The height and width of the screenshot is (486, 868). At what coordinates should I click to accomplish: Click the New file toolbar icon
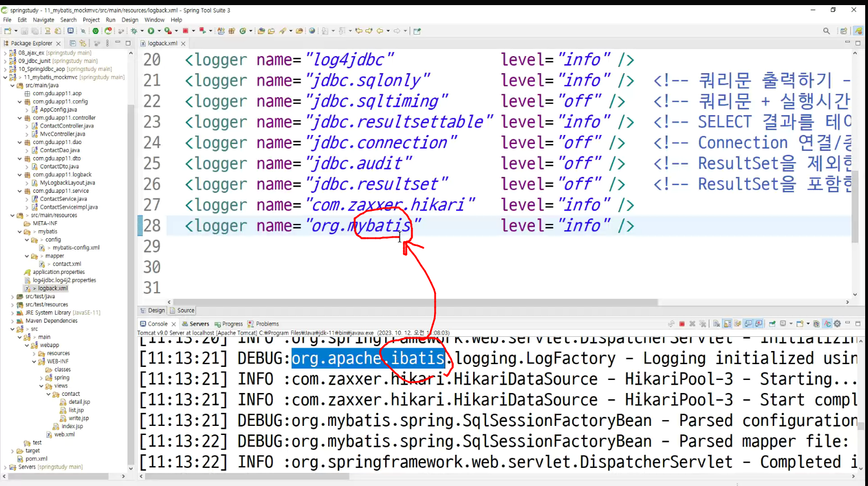(7, 31)
